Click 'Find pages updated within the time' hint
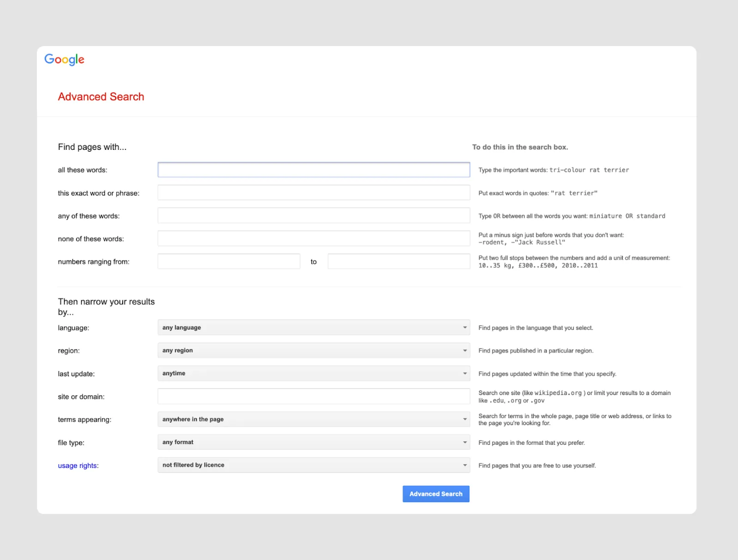 pyautogui.click(x=548, y=374)
